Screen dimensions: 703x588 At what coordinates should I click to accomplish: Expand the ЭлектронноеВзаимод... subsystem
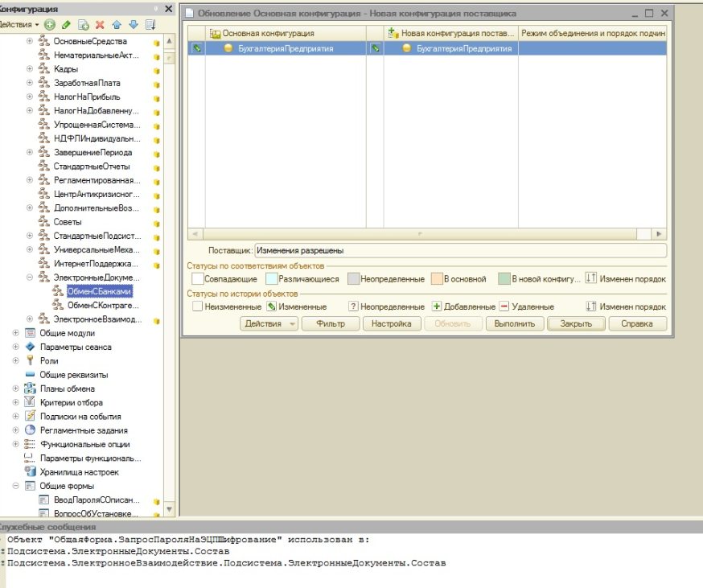pos(30,319)
